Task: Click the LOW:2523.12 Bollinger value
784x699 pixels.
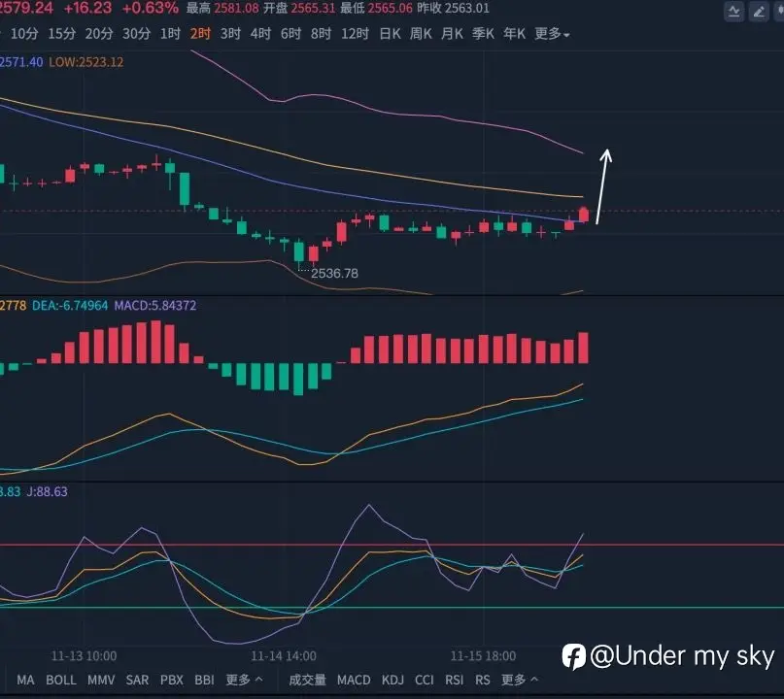Action: tap(86, 62)
